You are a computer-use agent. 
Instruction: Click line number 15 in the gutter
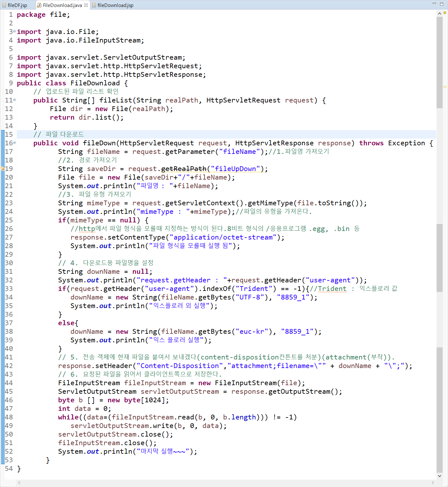pos(9,135)
